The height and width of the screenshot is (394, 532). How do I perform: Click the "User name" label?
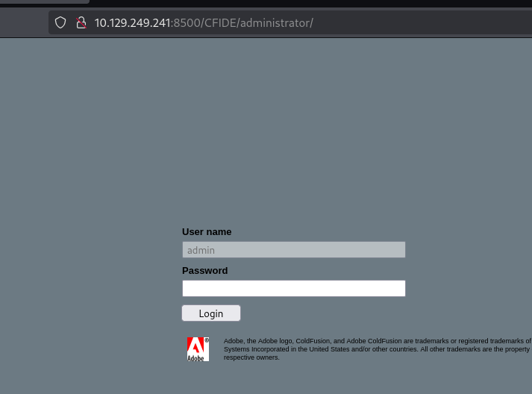click(207, 232)
